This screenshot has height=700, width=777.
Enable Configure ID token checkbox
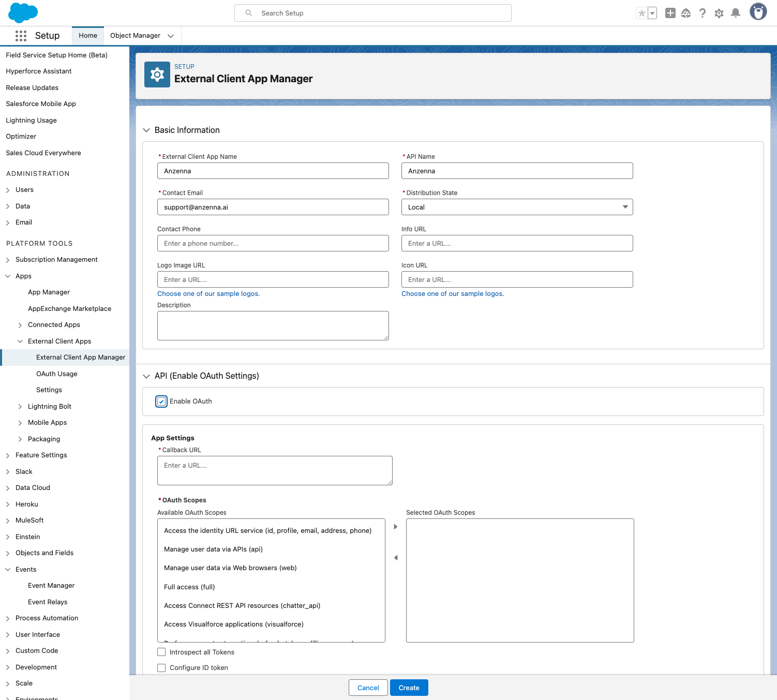(161, 668)
